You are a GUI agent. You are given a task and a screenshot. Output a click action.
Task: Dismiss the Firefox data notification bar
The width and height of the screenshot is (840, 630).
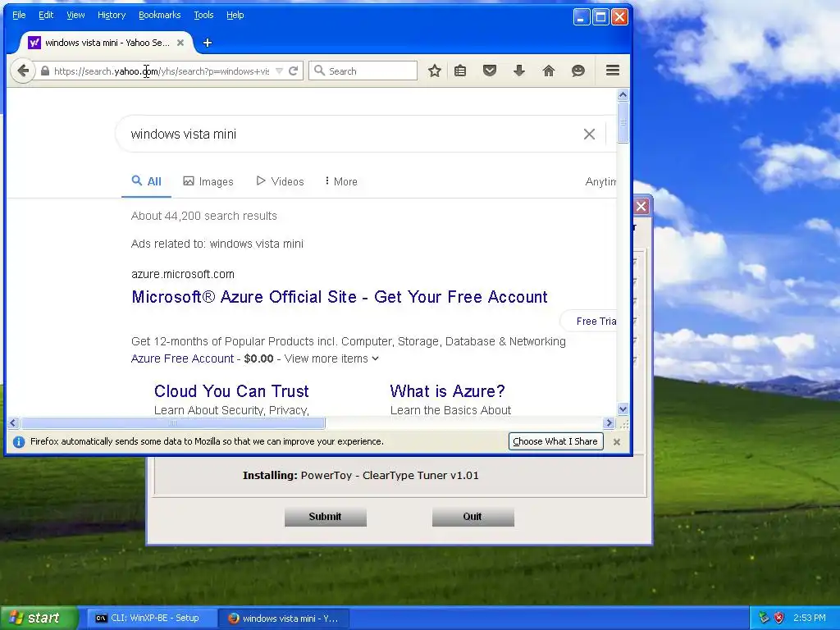tap(617, 442)
